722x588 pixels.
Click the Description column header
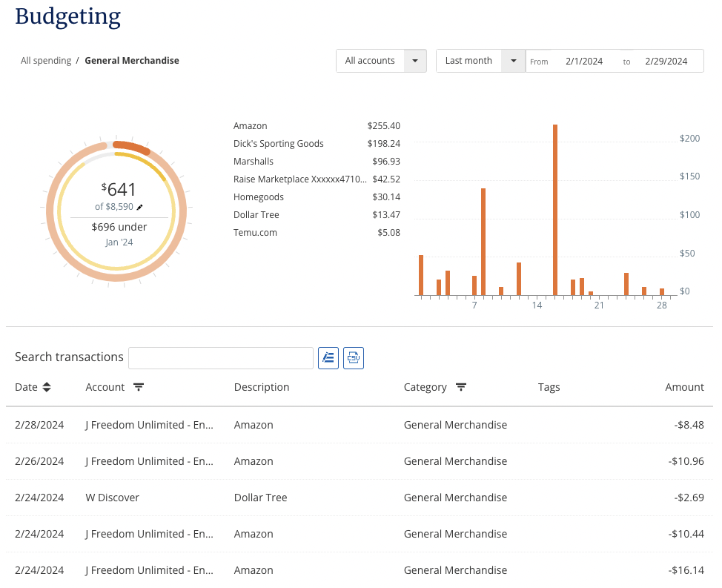262,387
